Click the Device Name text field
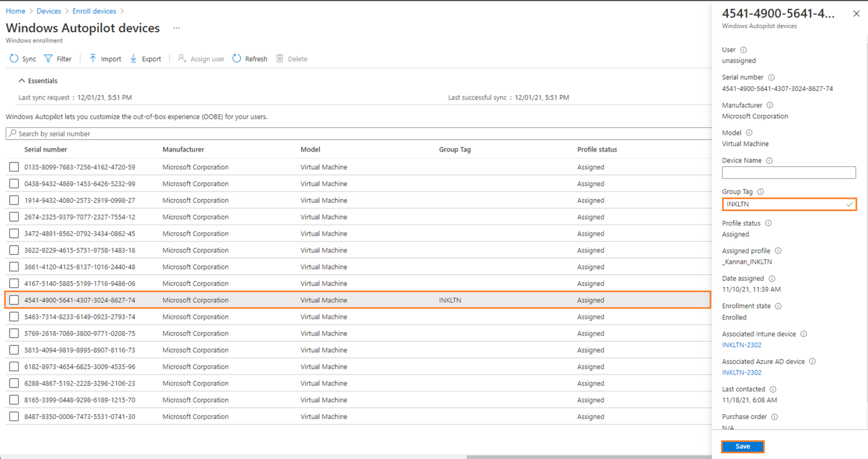The height and width of the screenshot is (459, 868). [x=788, y=172]
